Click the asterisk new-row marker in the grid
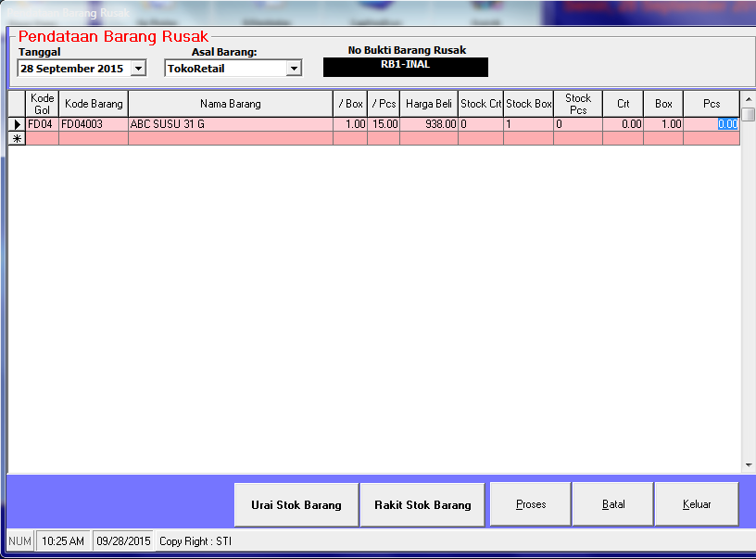 (17, 139)
